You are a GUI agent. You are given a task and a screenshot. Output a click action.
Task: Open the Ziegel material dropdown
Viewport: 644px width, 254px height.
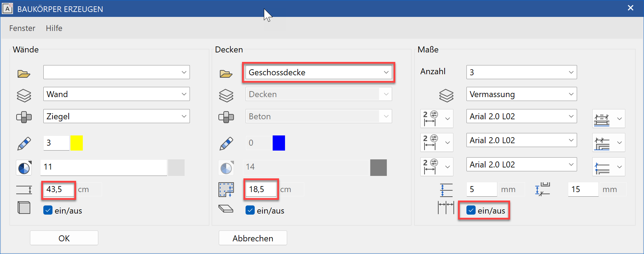[117, 116]
